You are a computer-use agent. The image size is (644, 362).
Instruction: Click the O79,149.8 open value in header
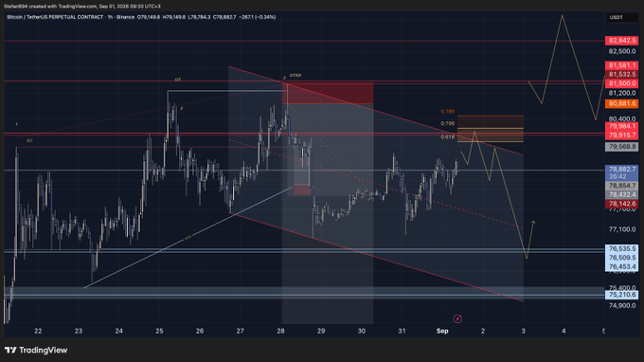pos(149,17)
